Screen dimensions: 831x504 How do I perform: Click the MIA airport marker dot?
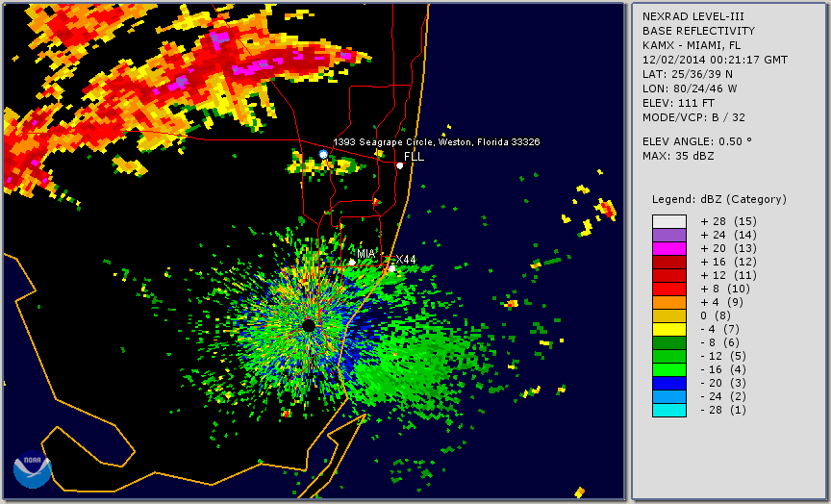point(352,263)
